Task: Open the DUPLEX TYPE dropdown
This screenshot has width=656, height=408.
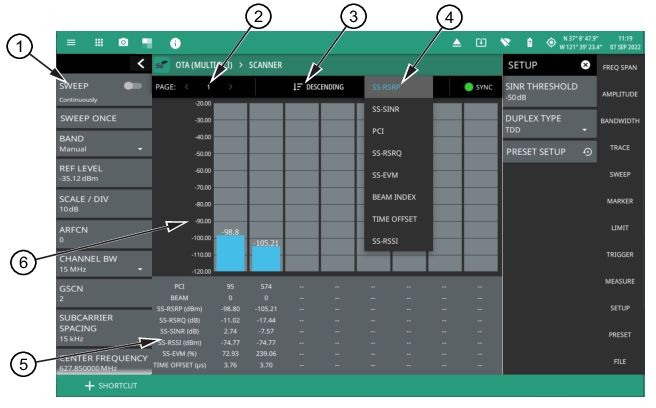Action: [582, 130]
